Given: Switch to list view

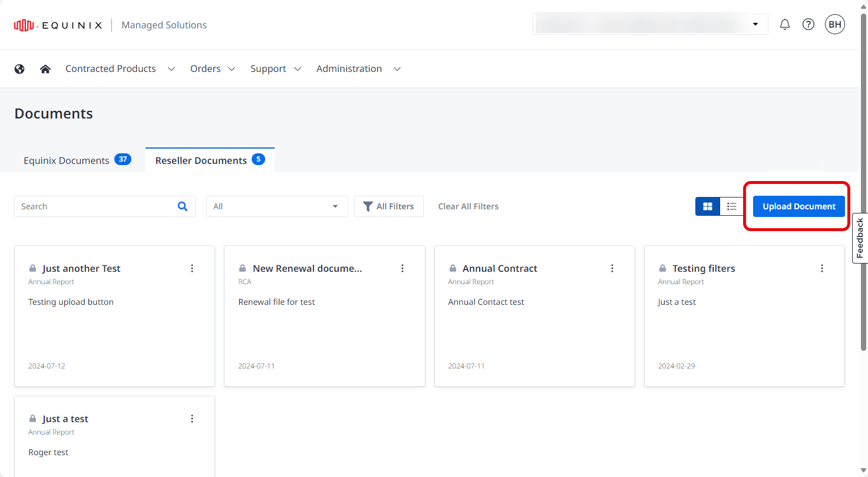Looking at the screenshot, I should pos(732,206).
